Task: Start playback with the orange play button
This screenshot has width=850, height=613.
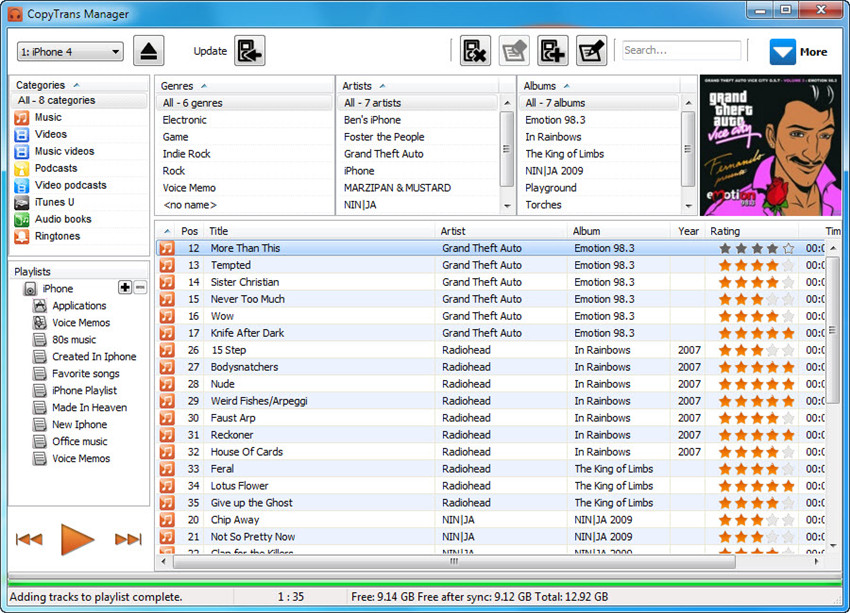Action: click(x=77, y=539)
